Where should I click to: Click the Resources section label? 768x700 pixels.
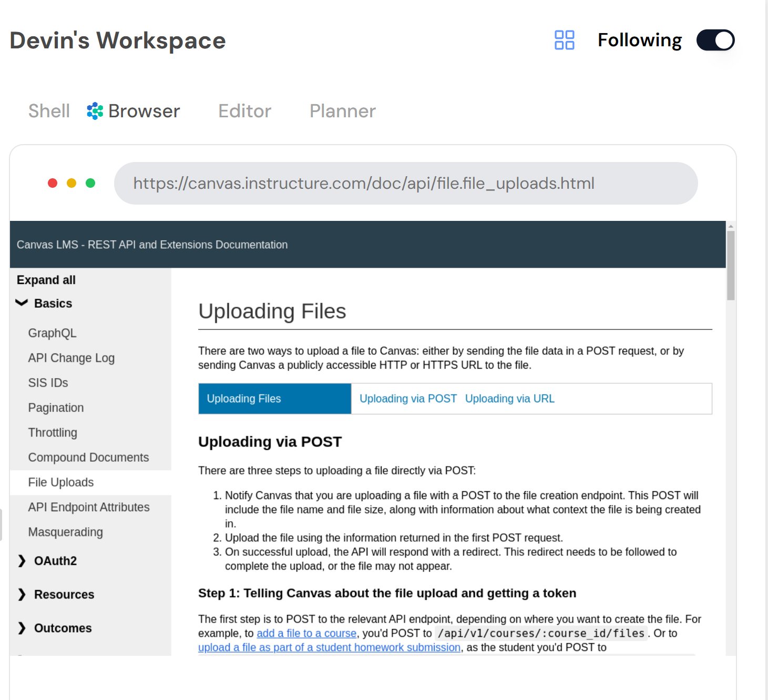pos(64,595)
